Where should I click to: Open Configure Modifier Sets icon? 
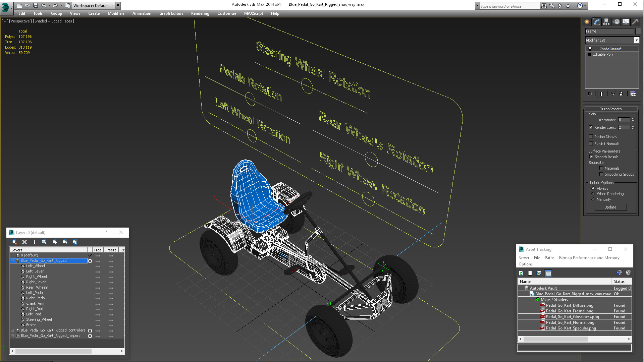point(633,94)
